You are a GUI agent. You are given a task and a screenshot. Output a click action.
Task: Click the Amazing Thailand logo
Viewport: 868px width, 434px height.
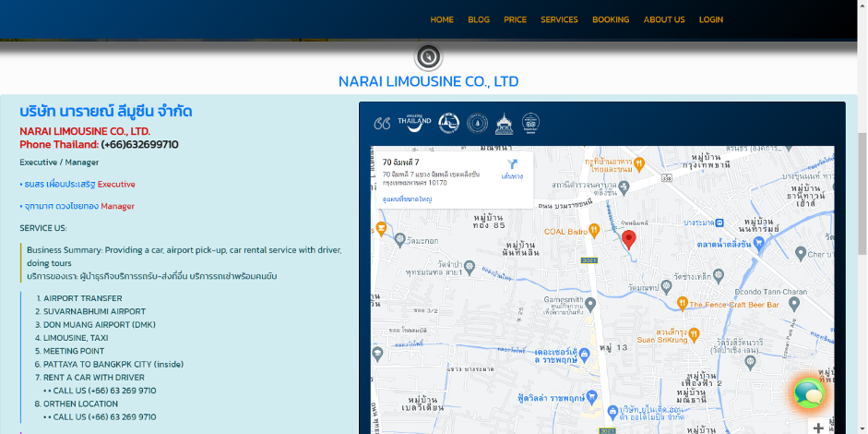point(414,122)
